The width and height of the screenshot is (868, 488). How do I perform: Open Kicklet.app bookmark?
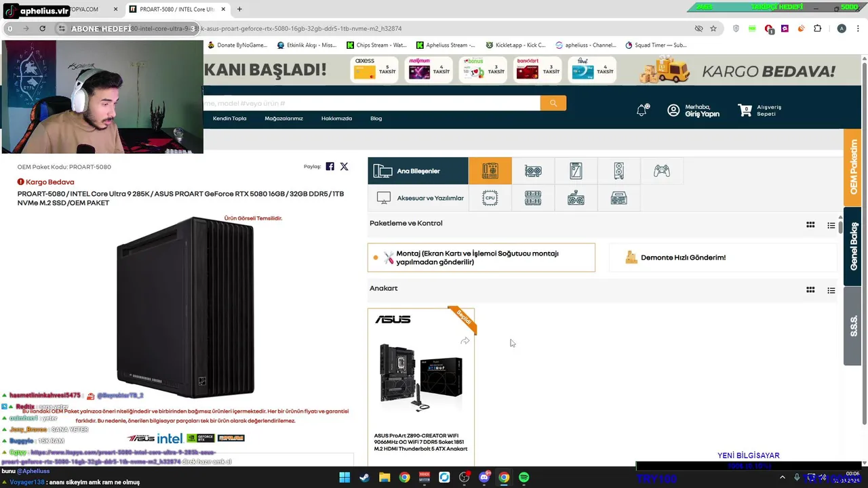pos(515,45)
